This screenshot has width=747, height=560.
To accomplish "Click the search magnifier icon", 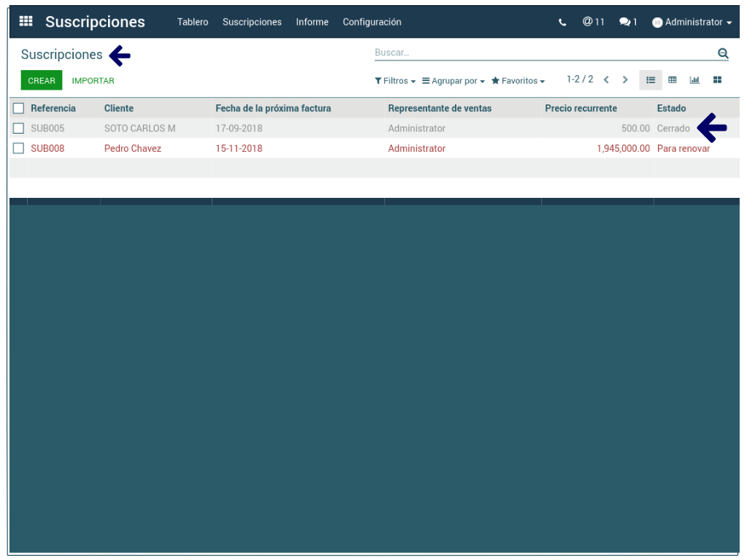I will pyautogui.click(x=723, y=53).
